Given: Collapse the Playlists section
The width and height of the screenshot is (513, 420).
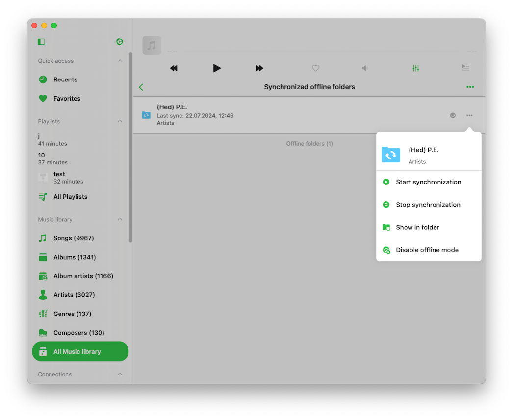Looking at the screenshot, I should point(120,121).
